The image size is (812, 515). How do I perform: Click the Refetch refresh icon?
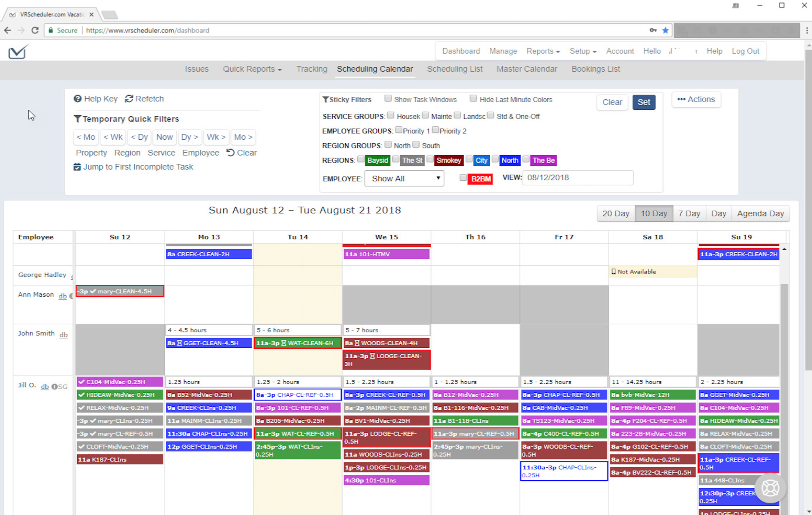(x=129, y=99)
